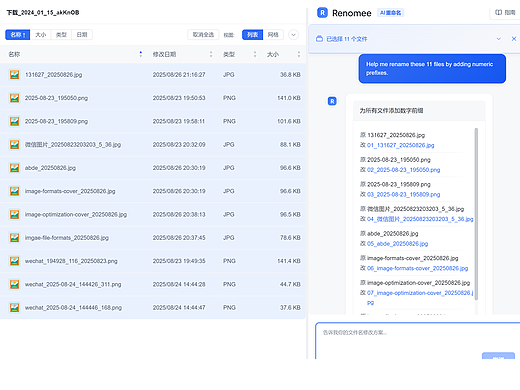Click the AI重命名 badge next to Renomee
Screen dimensions: 520x390
pos(390,13)
